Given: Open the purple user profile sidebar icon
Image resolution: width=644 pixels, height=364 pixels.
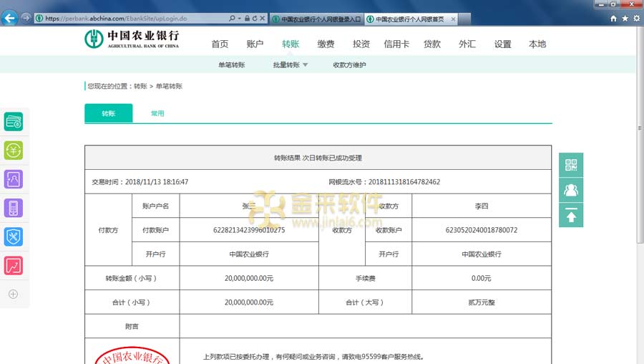Looking at the screenshot, I should coord(14,179).
